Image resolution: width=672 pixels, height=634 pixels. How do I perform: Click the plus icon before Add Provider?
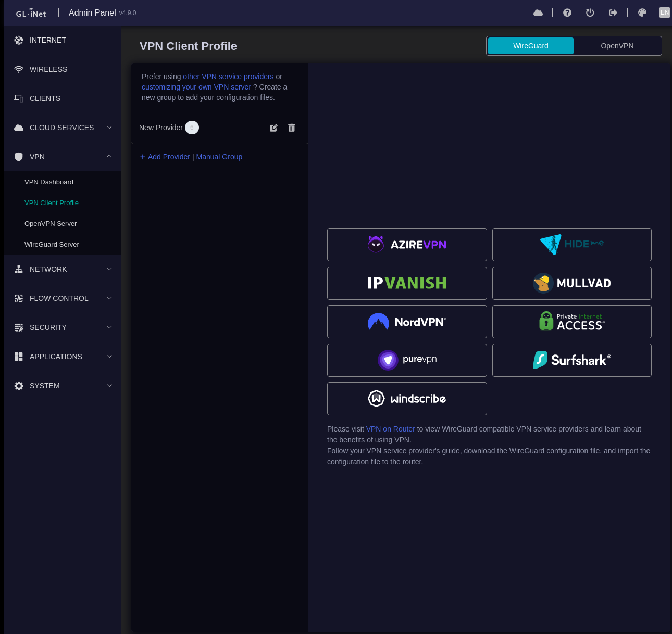[143, 157]
